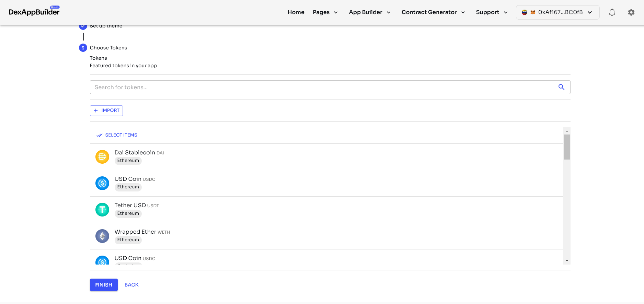Click the Wrapped Ether token icon
Image resolution: width=644 pixels, height=304 pixels.
(x=102, y=236)
